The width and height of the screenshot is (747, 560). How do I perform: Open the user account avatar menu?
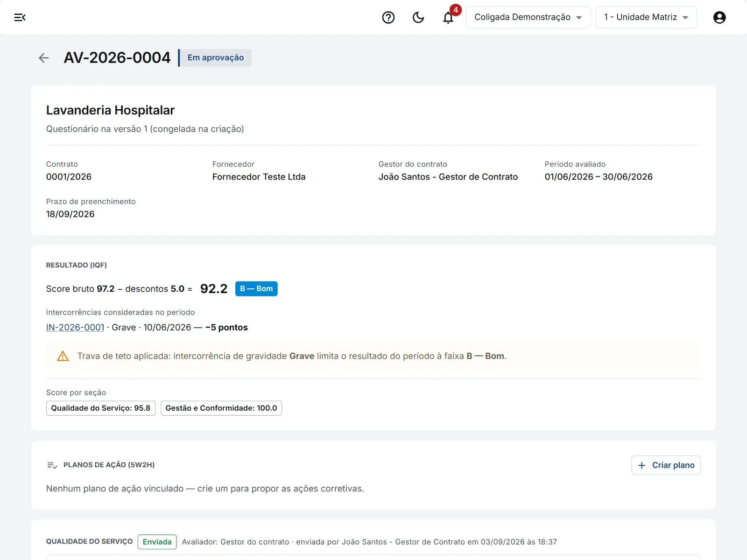(x=719, y=17)
